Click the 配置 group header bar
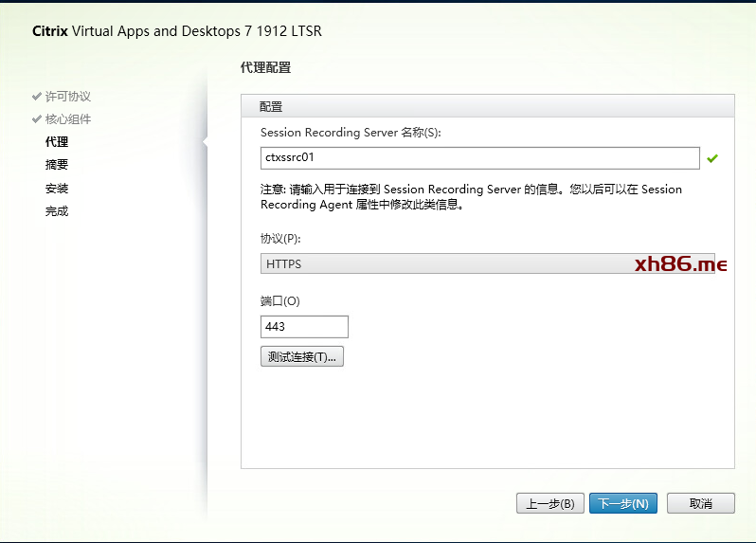Viewport: 756px width, 543px height. (487, 106)
